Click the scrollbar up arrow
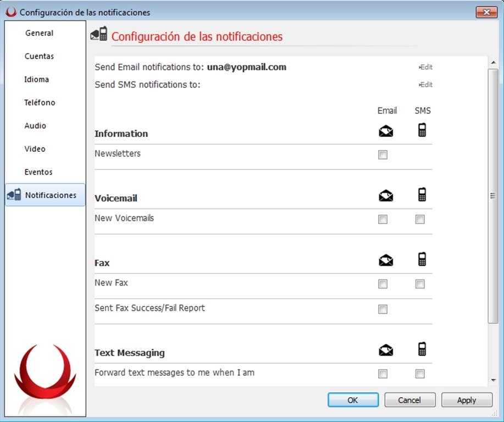Screen dimensions: 504x422 click(x=493, y=62)
